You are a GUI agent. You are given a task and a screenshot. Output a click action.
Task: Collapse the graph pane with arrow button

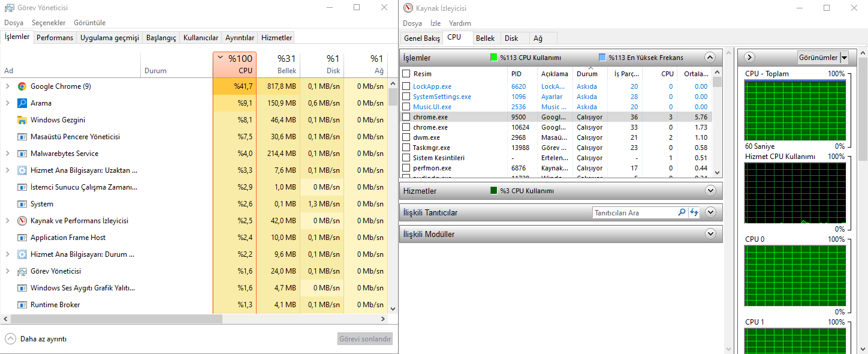[749, 58]
